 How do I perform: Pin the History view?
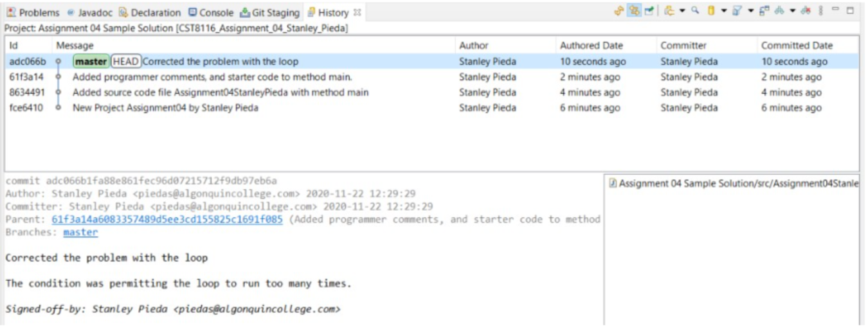click(x=649, y=11)
